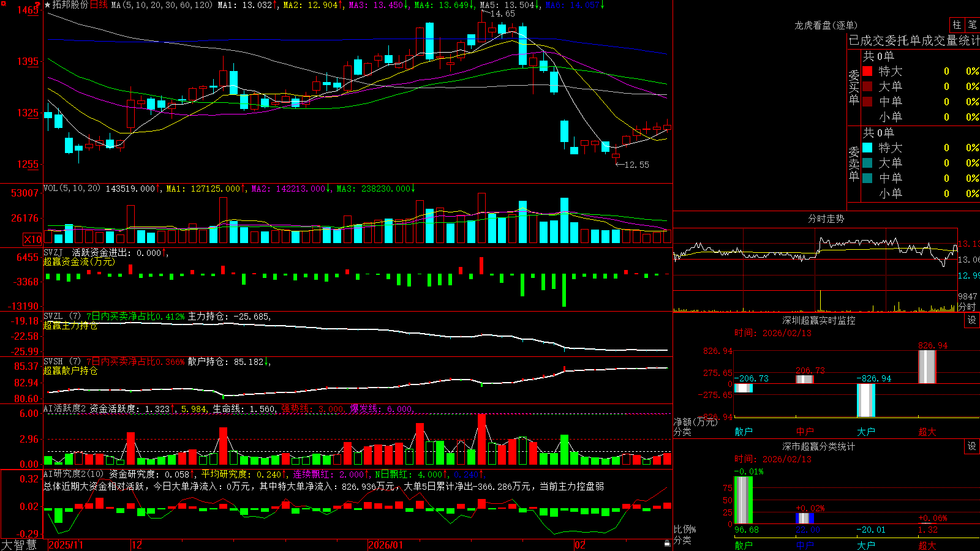
Task: Open 设 settings for 深市超赢分类统计
Action: click(x=972, y=446)
